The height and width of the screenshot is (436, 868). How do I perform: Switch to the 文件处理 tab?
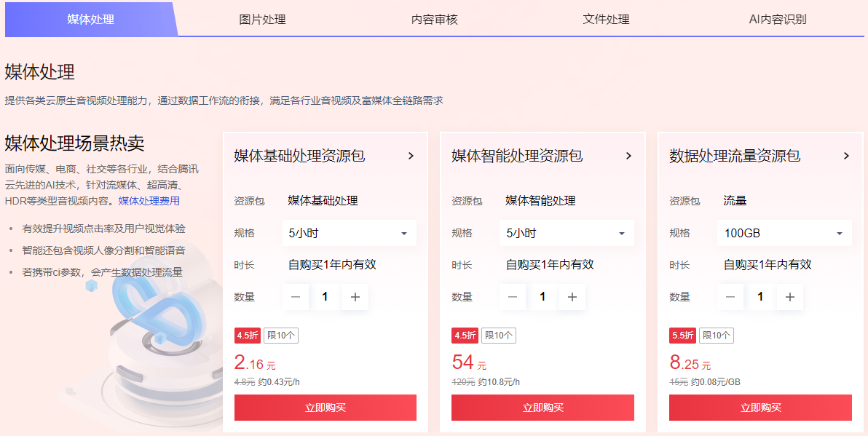[x=606, y=20]
